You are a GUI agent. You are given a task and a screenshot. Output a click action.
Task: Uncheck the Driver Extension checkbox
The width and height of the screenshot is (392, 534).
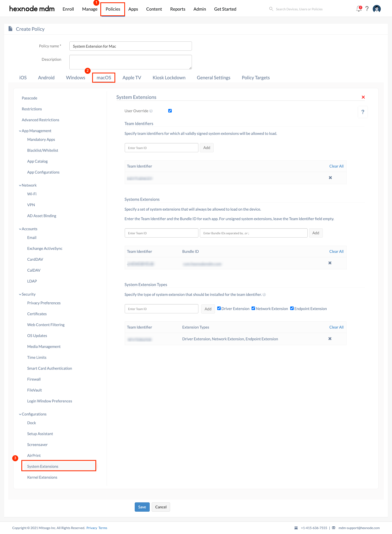(219, 308)
